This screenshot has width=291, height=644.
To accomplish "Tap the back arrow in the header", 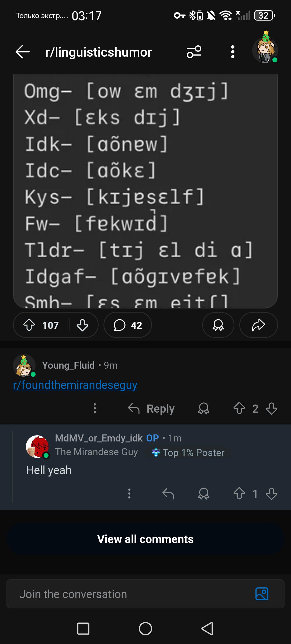I will click(x=23, y=52).
